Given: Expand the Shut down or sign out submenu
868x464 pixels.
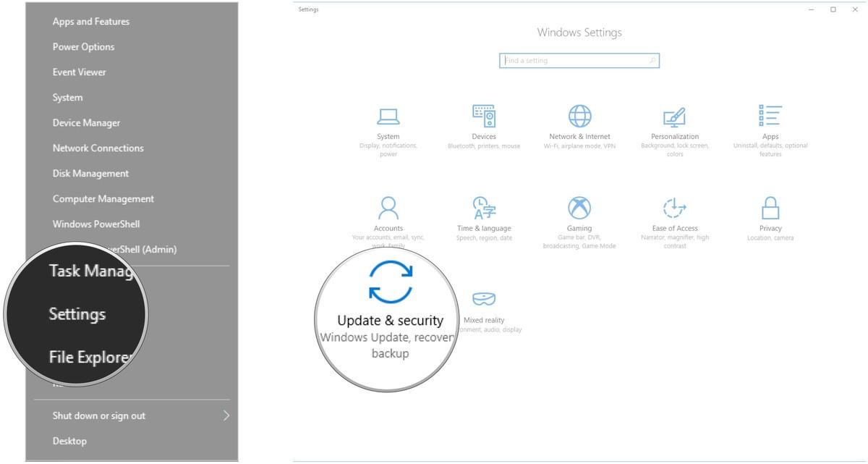Looking at the screenshot, I should click(x=226, y=416).
